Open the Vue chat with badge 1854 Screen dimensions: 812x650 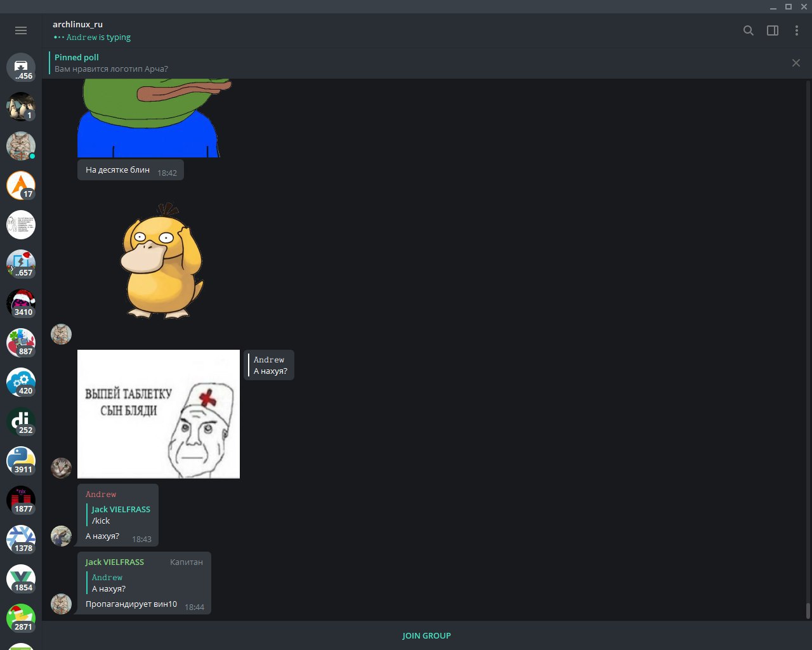pyautogui.click(x=21, y=579)
